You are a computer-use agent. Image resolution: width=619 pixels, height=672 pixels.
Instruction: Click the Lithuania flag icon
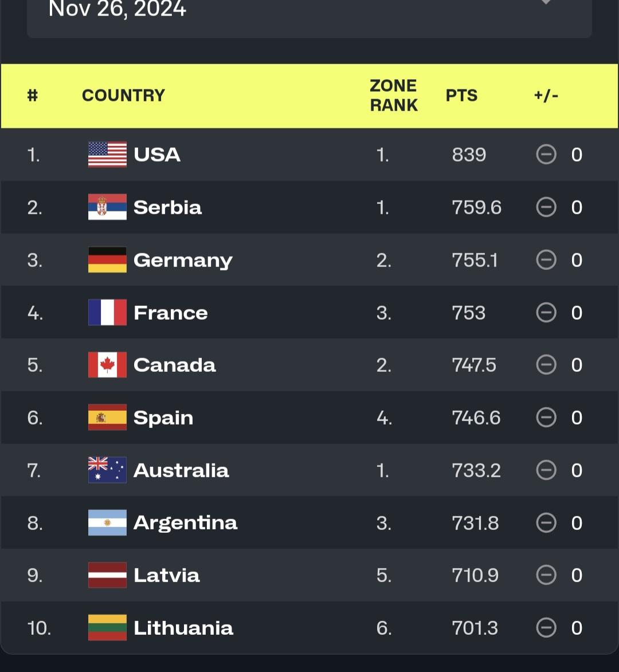coord(107,628)
